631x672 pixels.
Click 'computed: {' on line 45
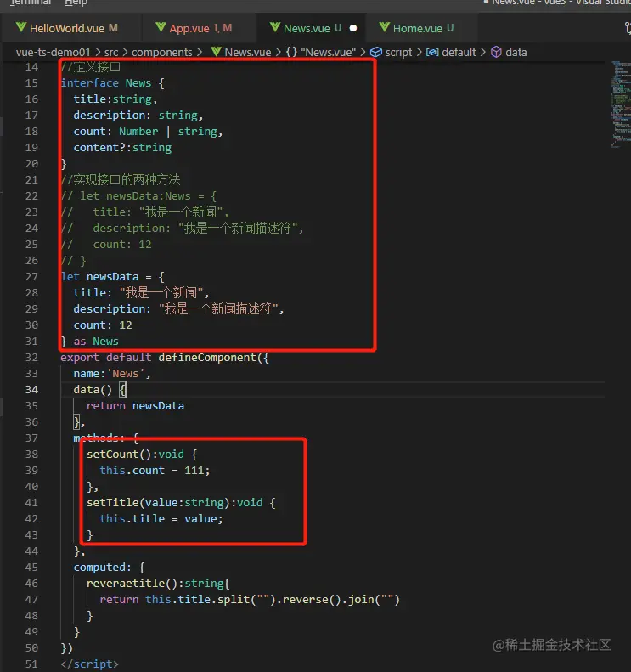click(109, 567)
